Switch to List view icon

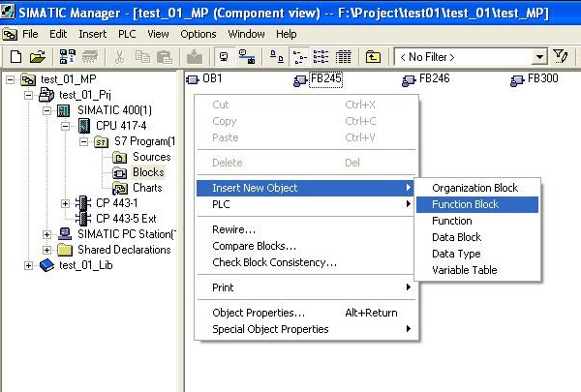point(321,57)
